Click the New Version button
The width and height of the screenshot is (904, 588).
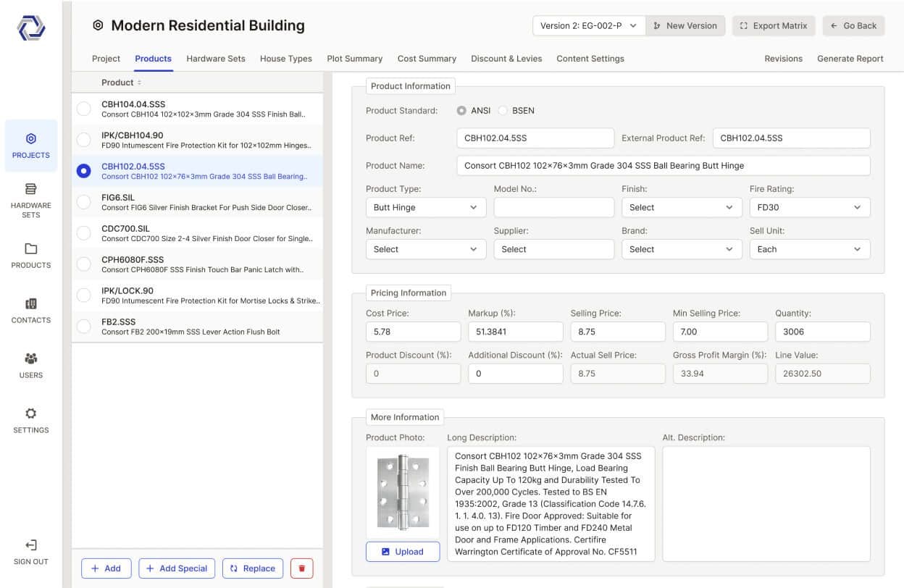[x=685, y=25]
